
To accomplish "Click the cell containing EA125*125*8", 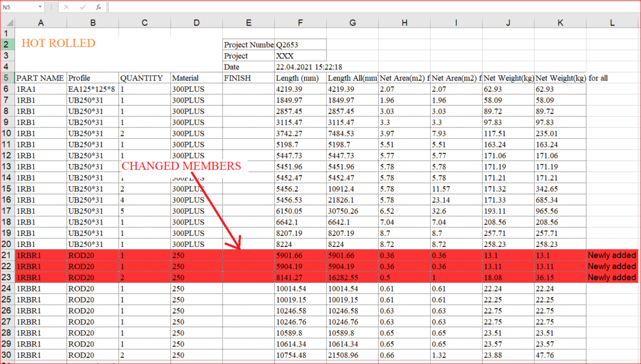I will point(93,89).
